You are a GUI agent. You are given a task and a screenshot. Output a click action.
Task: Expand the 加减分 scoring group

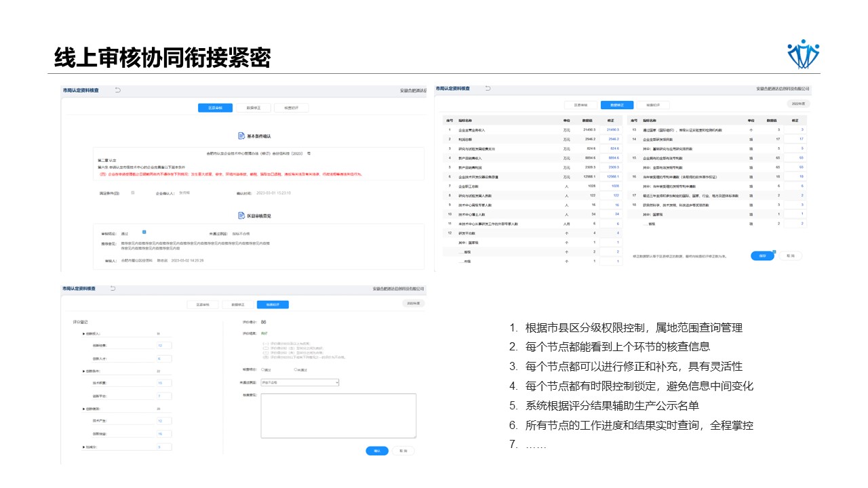pos(84,447)
